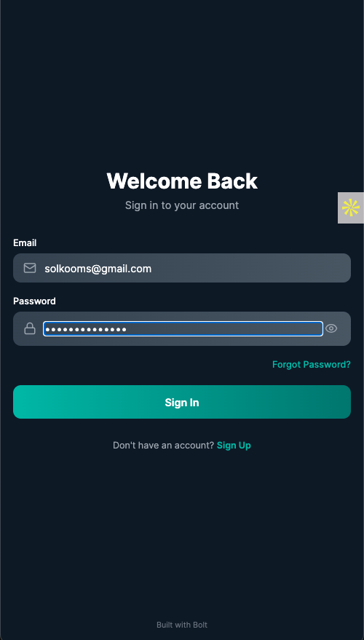Image resolution: width=364 pixels, height=640 pixels.
Task: Click the Email field label
Action: pyautogui.click(x=25, y=243)
